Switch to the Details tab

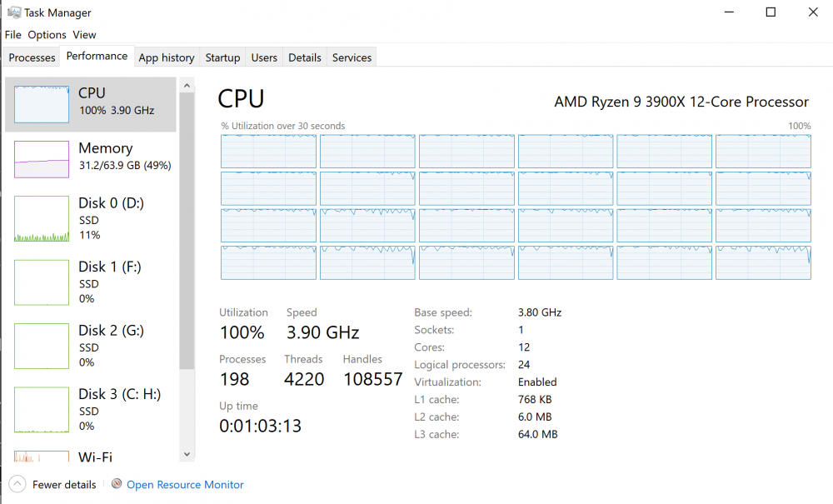(x=304, y=57)
